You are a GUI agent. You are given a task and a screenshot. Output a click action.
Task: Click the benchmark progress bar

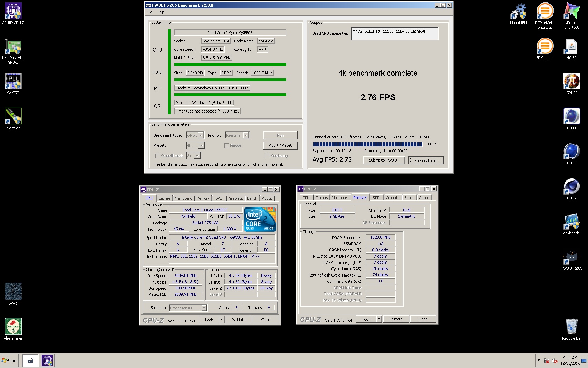point(367,144)
